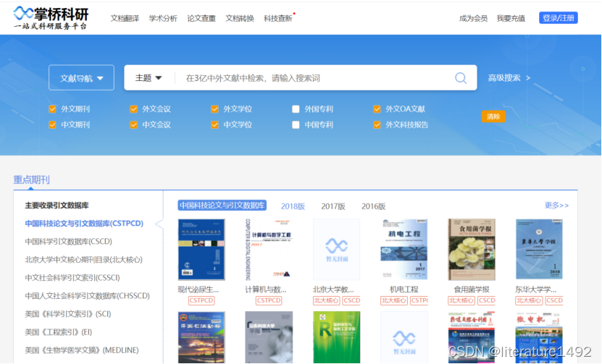
Task: Click 登录/注册 button
Action: click(559, 17)
